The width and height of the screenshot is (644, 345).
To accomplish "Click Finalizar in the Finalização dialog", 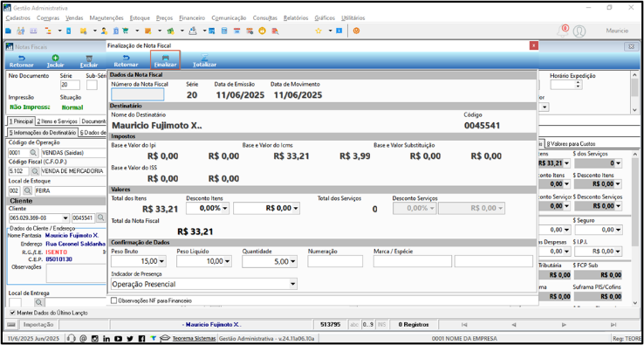I will click(x=165, y=60).
